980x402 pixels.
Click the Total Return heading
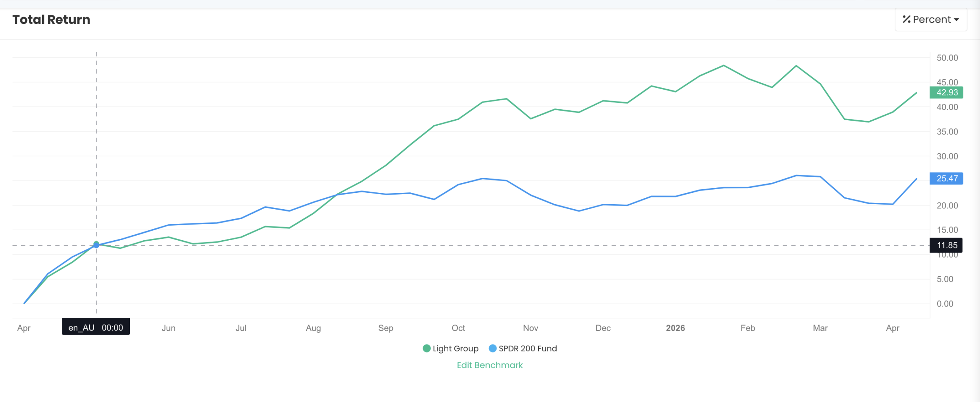pyautogui.click(x=51, y=19)
